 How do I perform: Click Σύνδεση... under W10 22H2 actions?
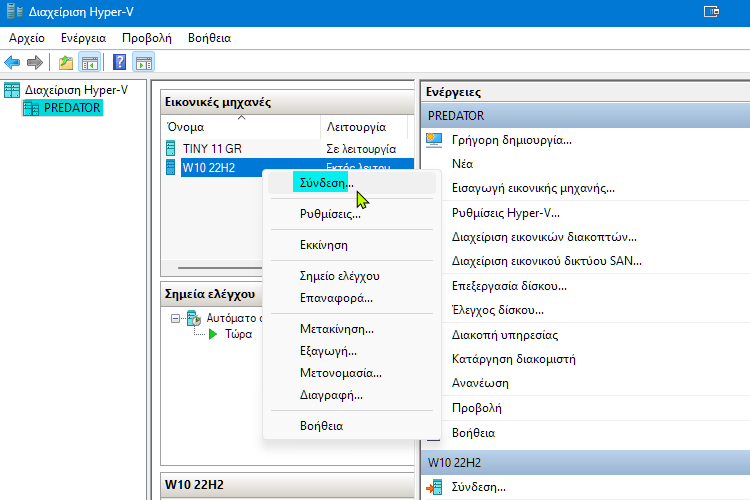(x=479, y=488)
